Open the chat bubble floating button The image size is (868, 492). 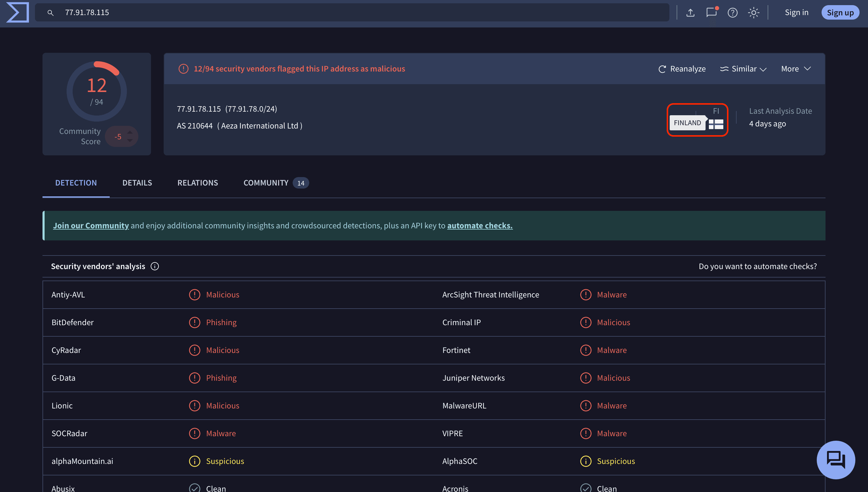coord(835,459)
